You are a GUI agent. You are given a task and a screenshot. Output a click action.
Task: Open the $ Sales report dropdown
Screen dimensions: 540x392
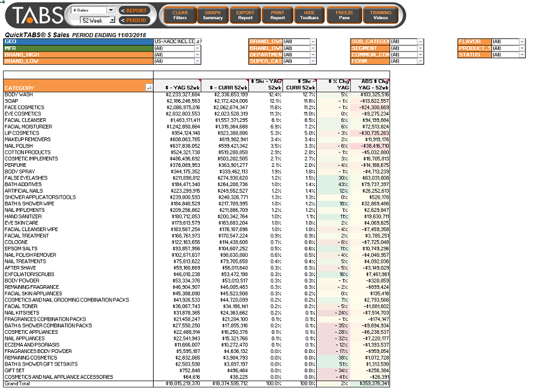tap(110, 10)
